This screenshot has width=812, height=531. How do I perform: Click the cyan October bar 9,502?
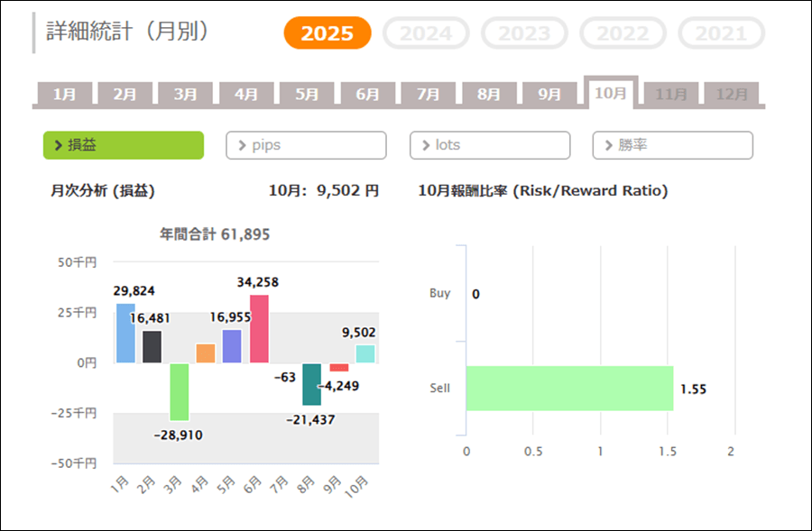(x=365, y=353)
